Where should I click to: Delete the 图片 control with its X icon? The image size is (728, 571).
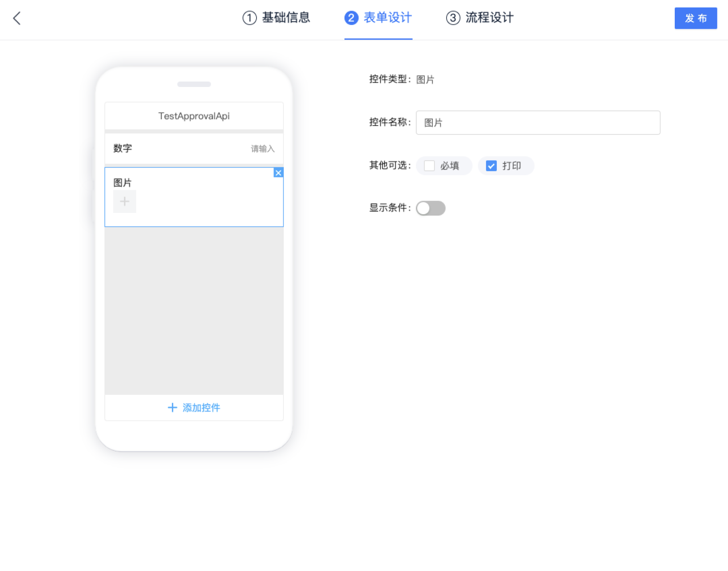pyautogui.click(x=278, y=173)
